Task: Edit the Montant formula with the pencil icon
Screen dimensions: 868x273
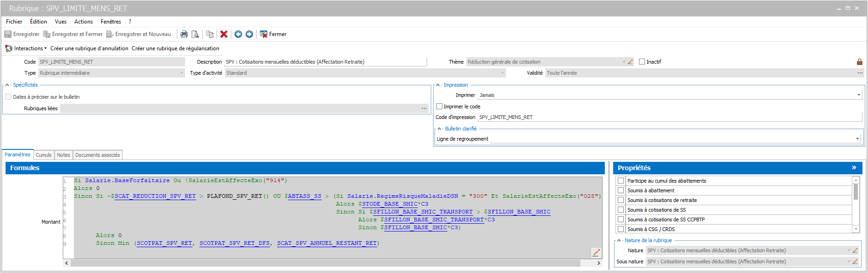Action: (596, 252)
